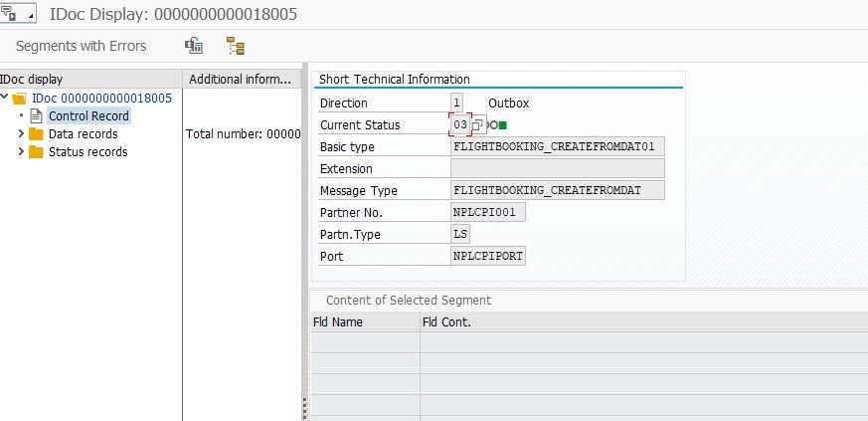Screen dimensions: 868x421
Task: Click the toolbar icon right of Segments with Errors
Action: tap(194, 46)
